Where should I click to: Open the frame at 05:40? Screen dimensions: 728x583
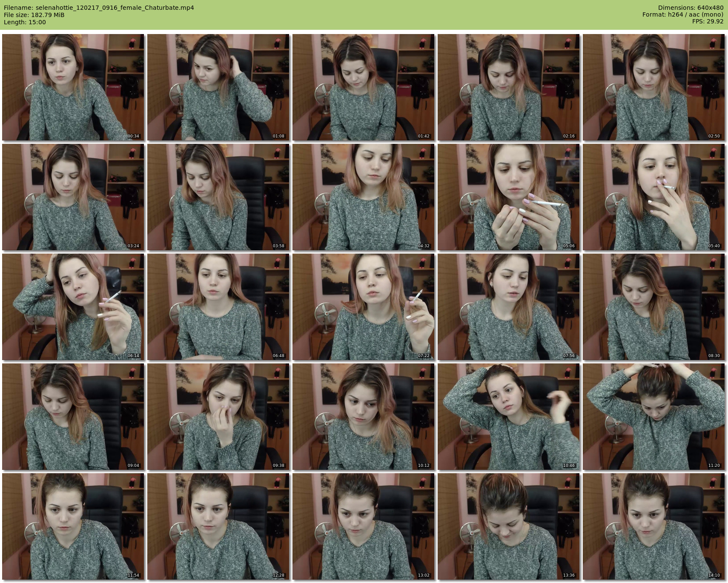tap(654, 197)
